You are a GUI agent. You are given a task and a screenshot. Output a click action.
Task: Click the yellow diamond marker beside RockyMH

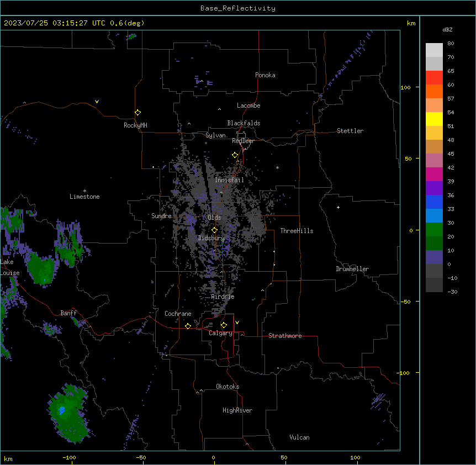click(137, 113)
